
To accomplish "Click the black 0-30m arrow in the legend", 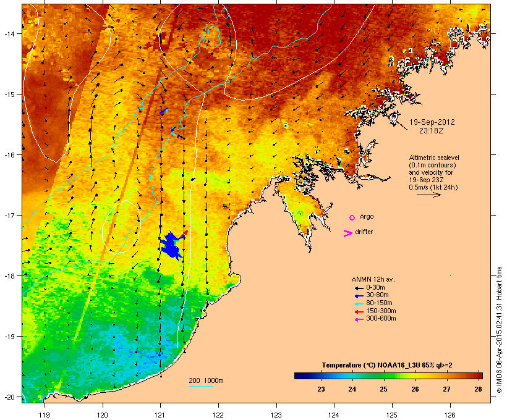I will click(359, 288).
